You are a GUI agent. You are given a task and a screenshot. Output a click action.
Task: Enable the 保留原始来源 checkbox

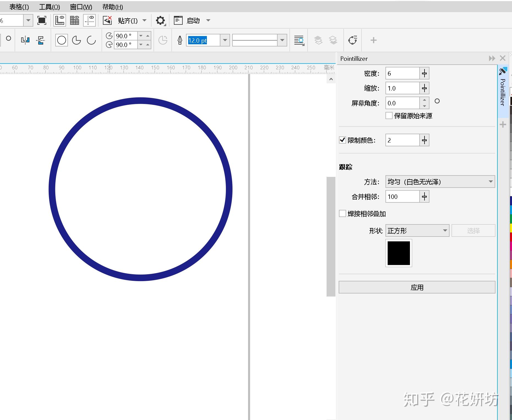click(x=389, y=116)
